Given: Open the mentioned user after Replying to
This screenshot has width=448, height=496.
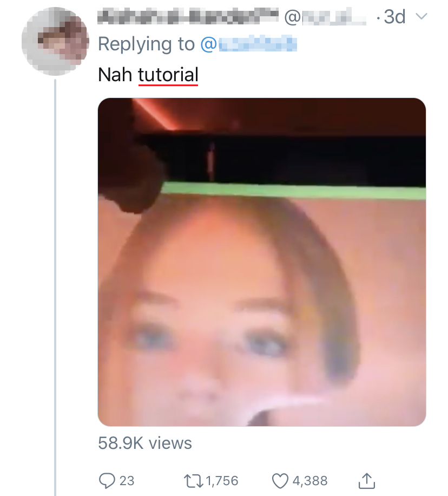Looking at the screenshot, I should pos(249,44).
